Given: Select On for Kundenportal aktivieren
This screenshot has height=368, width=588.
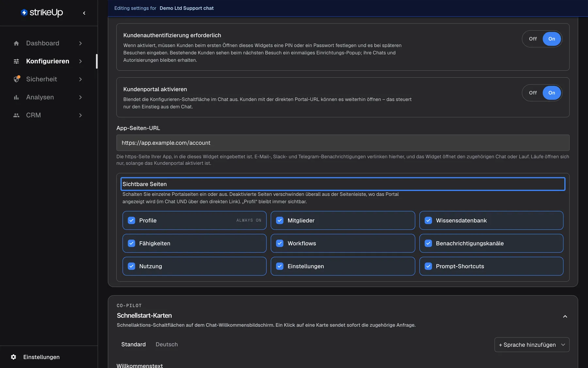Looking at the screenshot, I should pos(552,93).
